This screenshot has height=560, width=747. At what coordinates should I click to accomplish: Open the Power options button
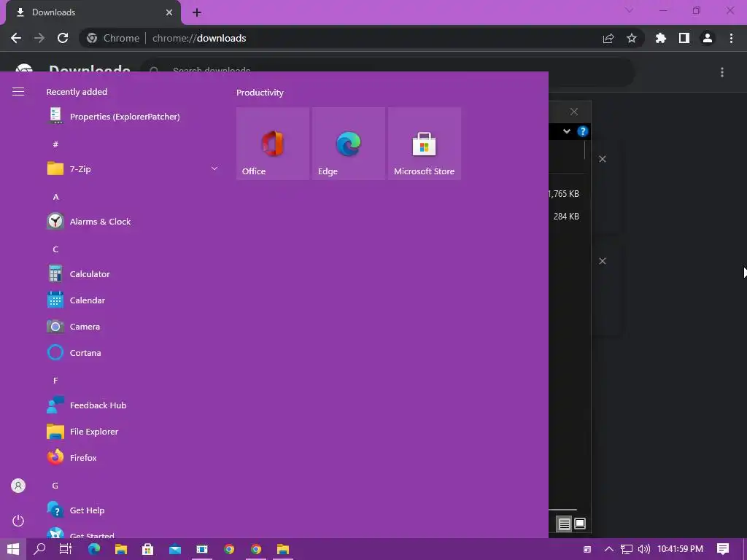18,521
